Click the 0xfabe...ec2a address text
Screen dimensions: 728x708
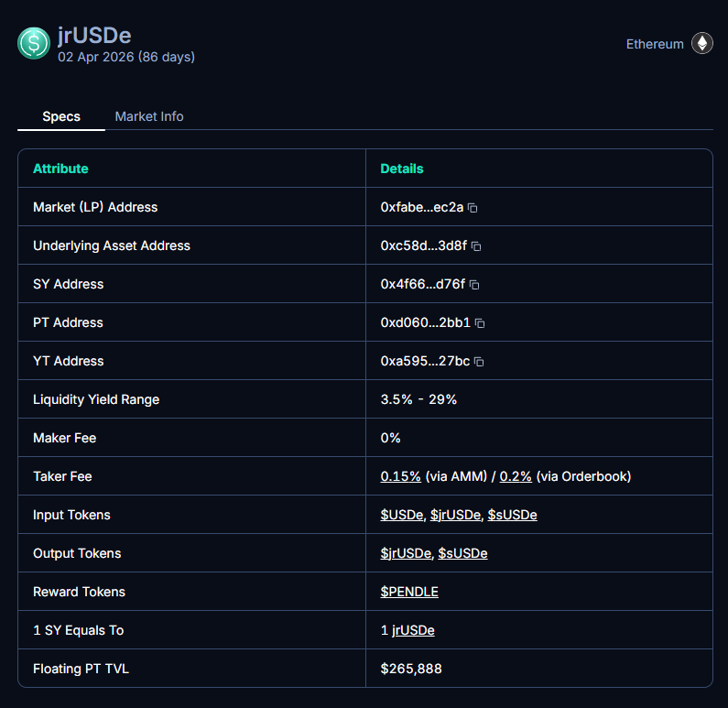(x=422, y=207)
